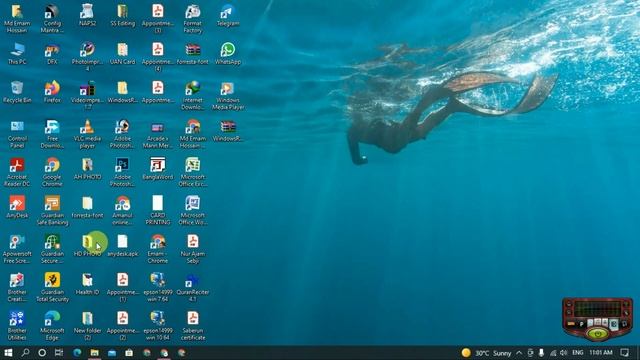Select the SS Editing folder

point(122,16)
